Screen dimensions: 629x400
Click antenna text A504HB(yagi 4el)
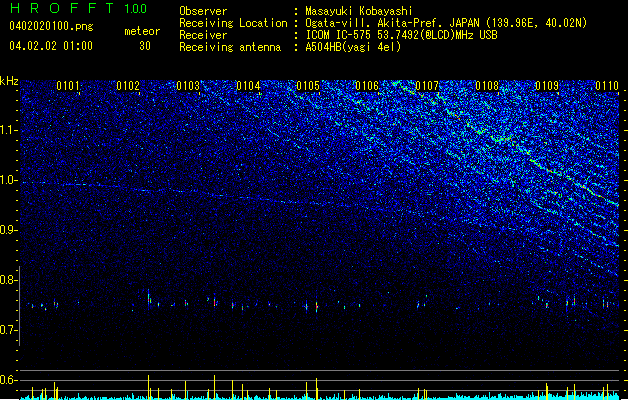[353, 47]
